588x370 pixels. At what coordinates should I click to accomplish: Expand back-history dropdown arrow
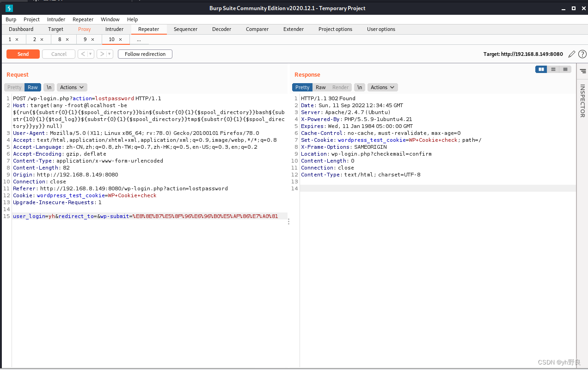(x=91, y=54)
